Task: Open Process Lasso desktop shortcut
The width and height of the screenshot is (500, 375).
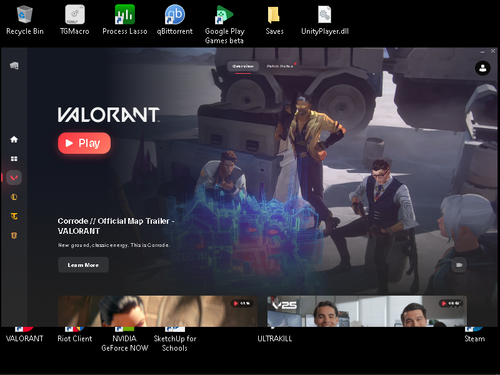Action: tap(125, 20)
